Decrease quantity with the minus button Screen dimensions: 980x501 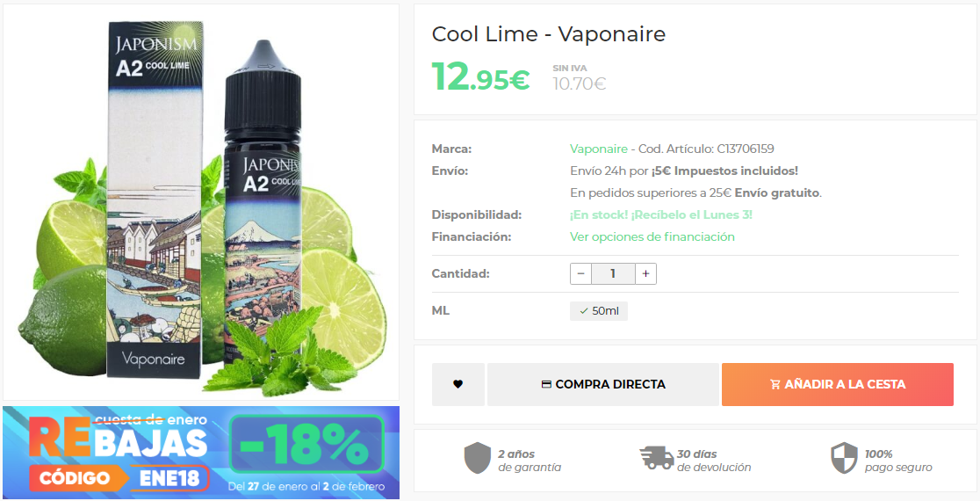click(x=580, y=273)
